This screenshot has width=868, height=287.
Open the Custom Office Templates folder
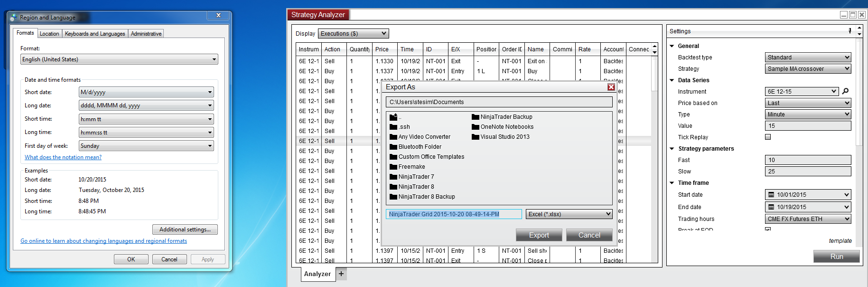coord(427,157)
